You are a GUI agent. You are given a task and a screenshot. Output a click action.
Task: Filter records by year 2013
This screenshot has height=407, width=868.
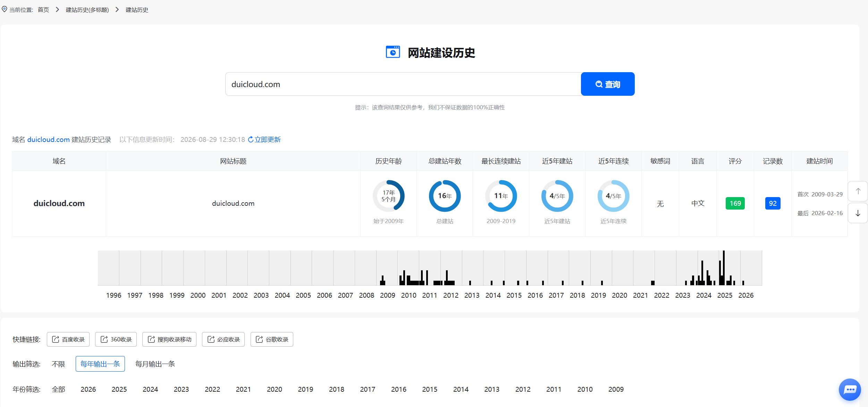[x=492, y=389]
